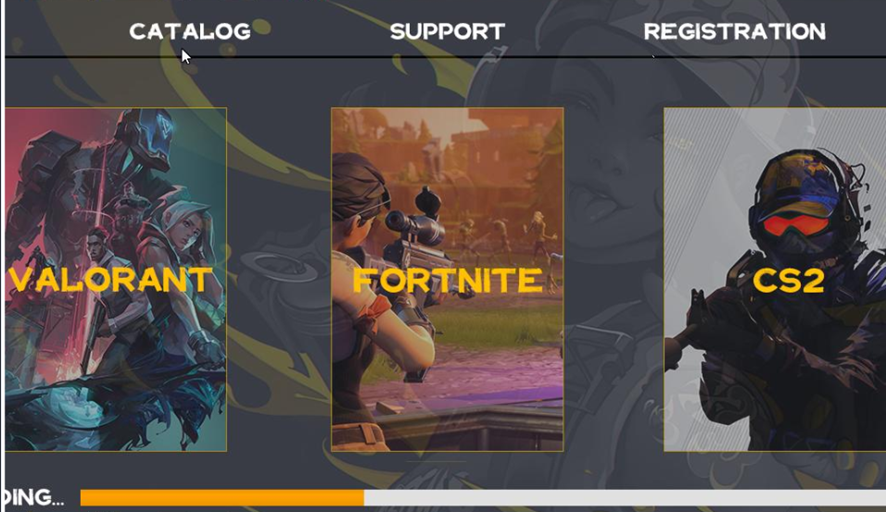
Task: Click the loading text beside progress bar
Action: (x=33, y=498)
